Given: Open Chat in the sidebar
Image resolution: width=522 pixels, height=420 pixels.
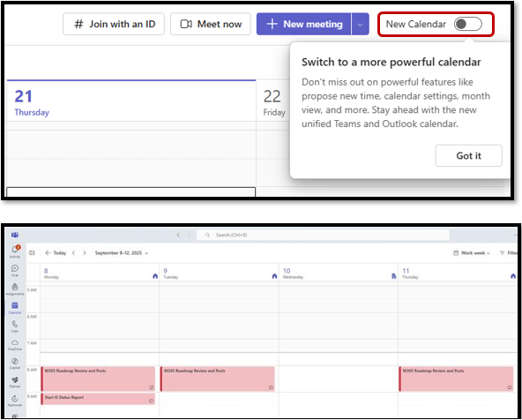Looking at the screenshot, I should point(15,271).
